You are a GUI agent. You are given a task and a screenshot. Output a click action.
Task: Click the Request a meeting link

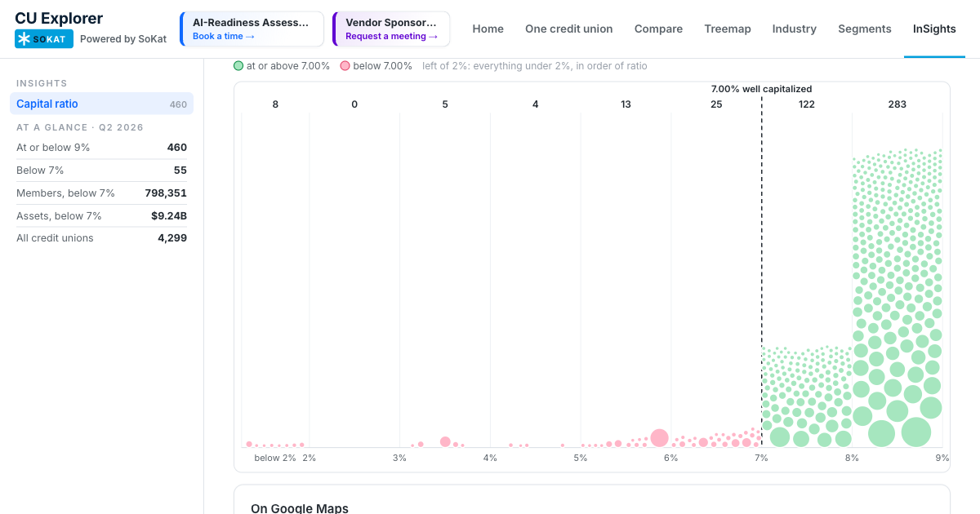(x=391, y=37)
